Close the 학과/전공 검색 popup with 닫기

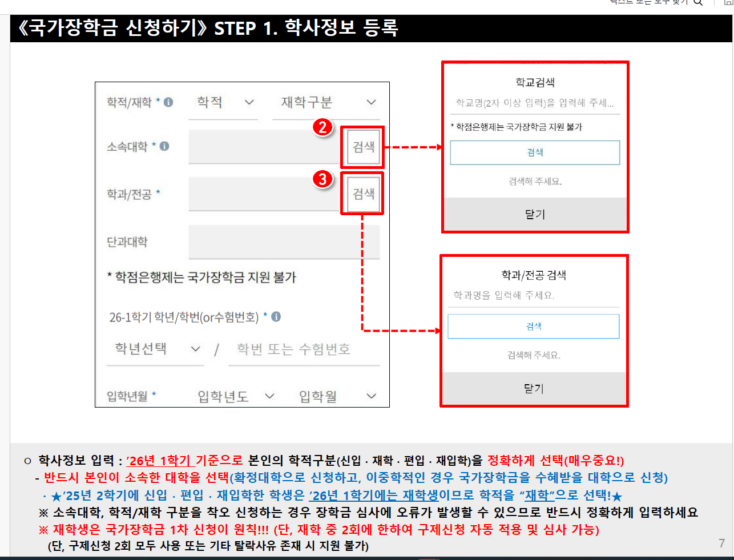534,388
